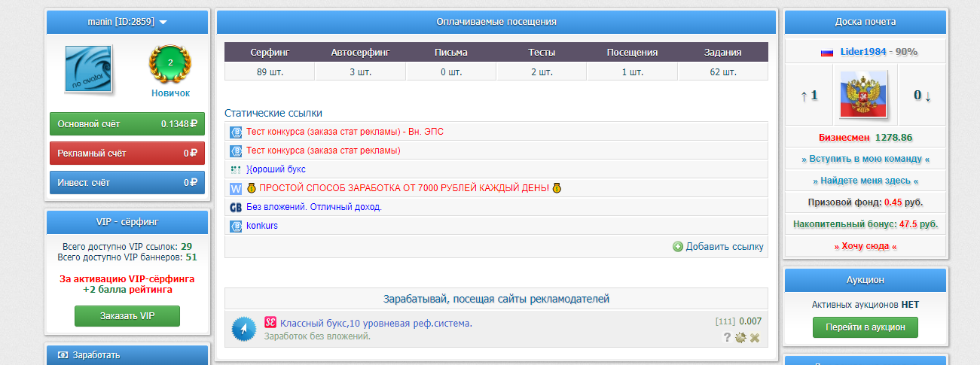Click the '62 шт.' tasks count cell
980x365 pixels.
tap(723, 72)
